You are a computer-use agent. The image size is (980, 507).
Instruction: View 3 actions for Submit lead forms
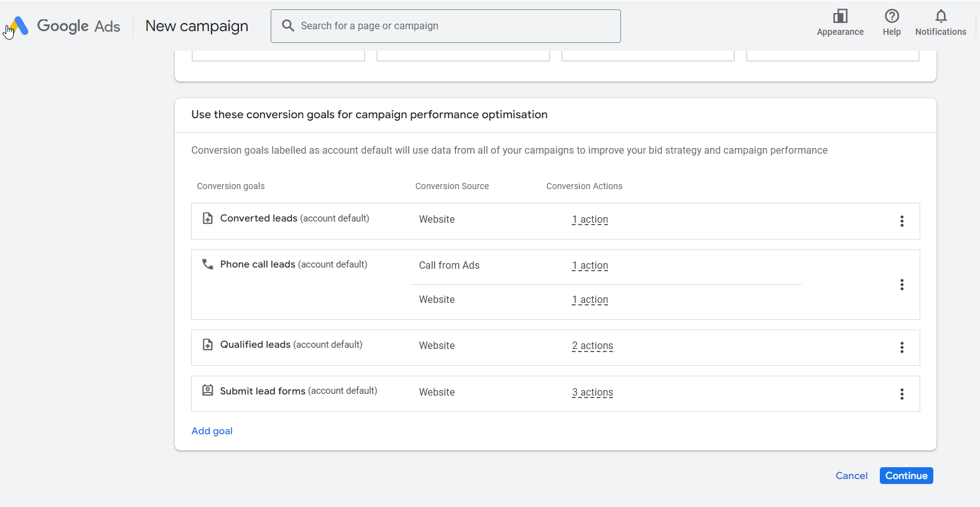pyautogui.click(x=592, y=393)
